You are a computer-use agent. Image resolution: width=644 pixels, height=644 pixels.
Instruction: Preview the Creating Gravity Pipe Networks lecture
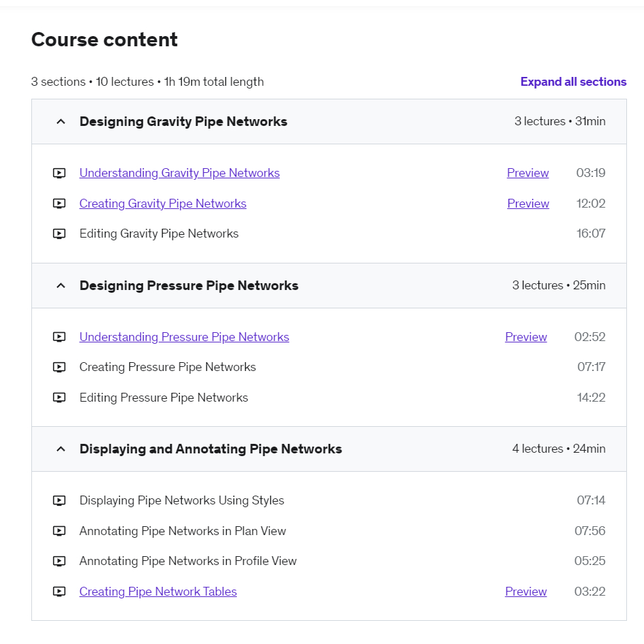coord(528,204)
